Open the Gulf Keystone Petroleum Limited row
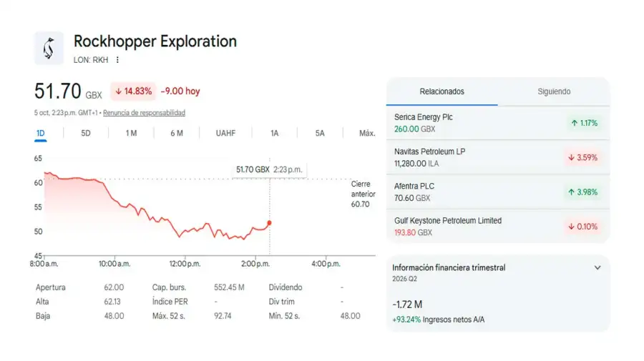 point(498,226)
